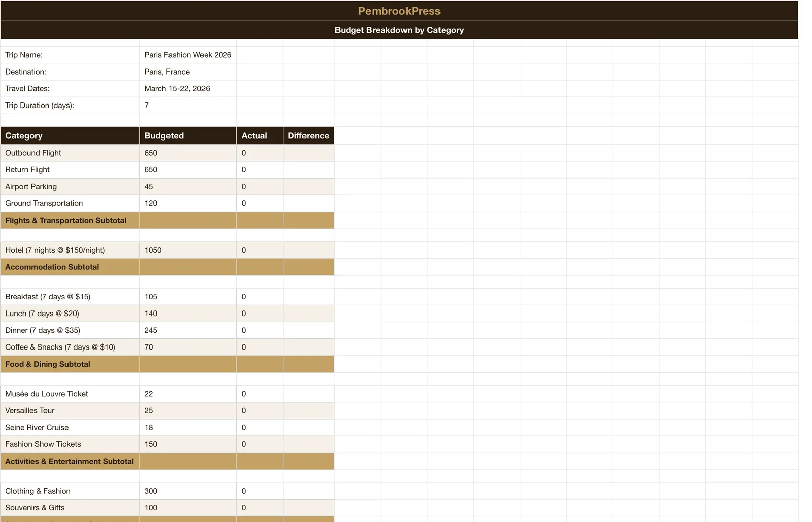Click Fashion Show Tickets budgeted value 150
The height and width of the screenshot is (522, 812).
pos(188,444)
